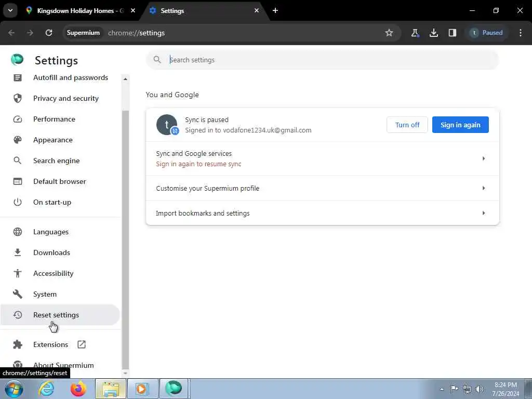The width and height of the screenshot is (532, 399).
Task: Click the sidebar scrollbar thumb
Action: (x=125, y=239)
